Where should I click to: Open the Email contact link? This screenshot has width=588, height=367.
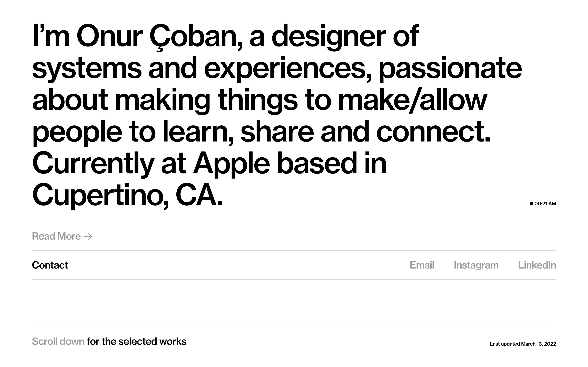(422, 265)
